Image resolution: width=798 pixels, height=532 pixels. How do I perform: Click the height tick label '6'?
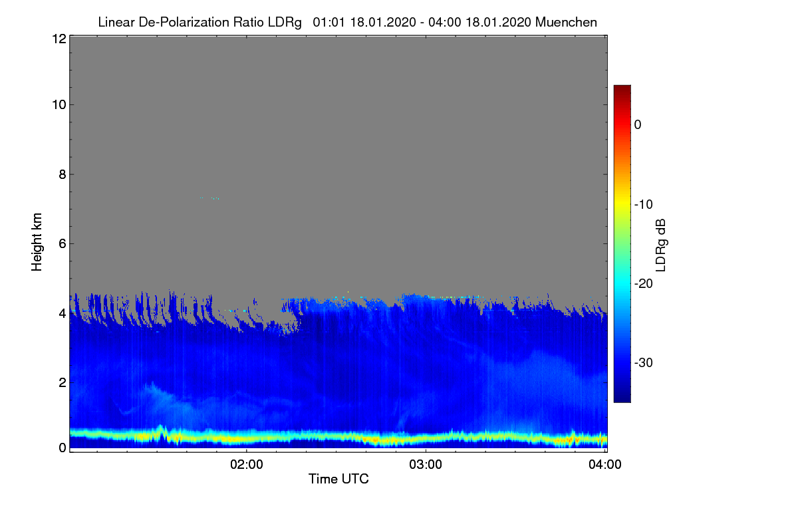62,243
